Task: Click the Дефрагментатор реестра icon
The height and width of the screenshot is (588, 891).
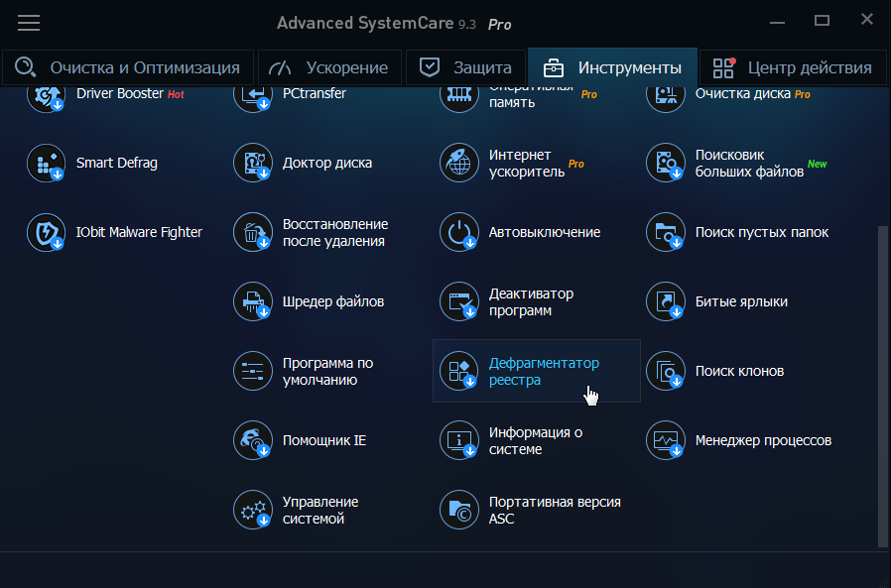Action: [458, 371]
